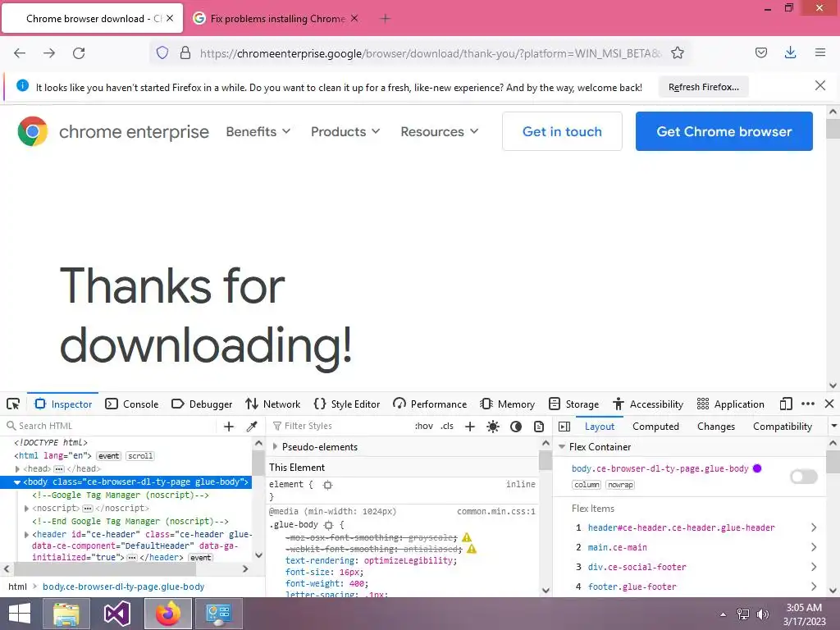The width and height of the screenshot is (840, 630).
Task: Show more sidebar tabs dropdown arrow
Action: pos(833,426)
